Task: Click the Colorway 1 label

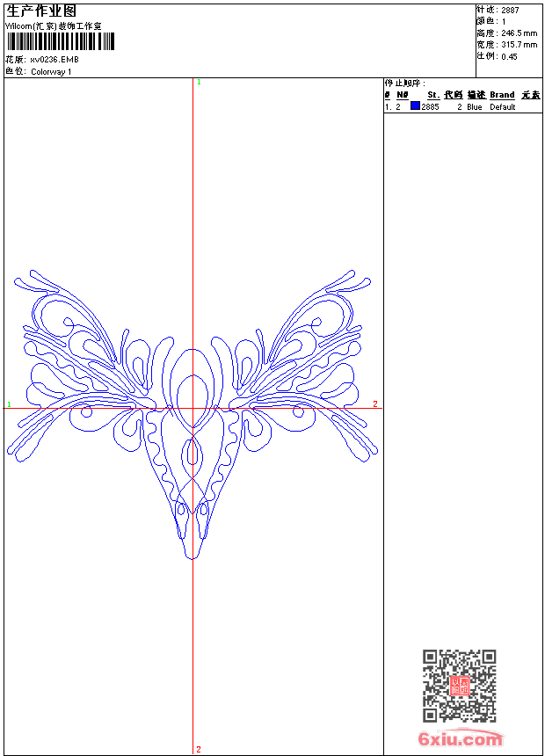Action: pos(52,72)
